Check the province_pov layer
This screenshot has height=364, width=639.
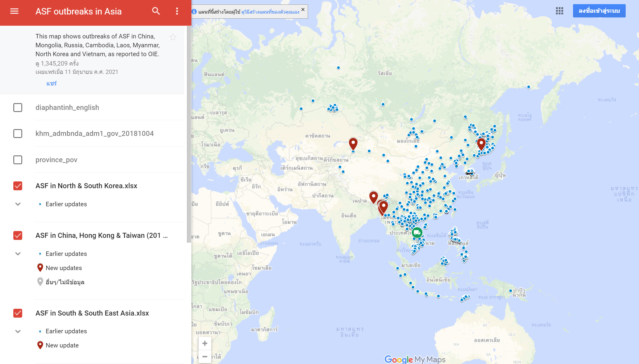[18, 160]
